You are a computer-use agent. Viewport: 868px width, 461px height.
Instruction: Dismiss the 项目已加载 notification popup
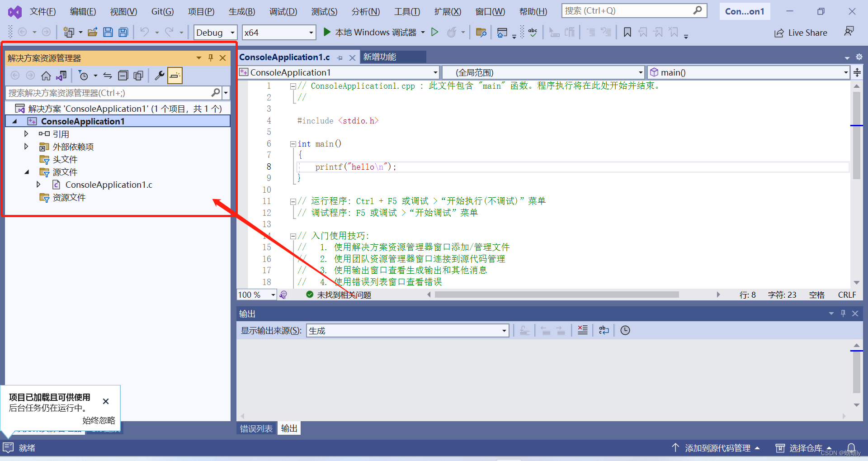pyautogui.click(x=106, y=401)
